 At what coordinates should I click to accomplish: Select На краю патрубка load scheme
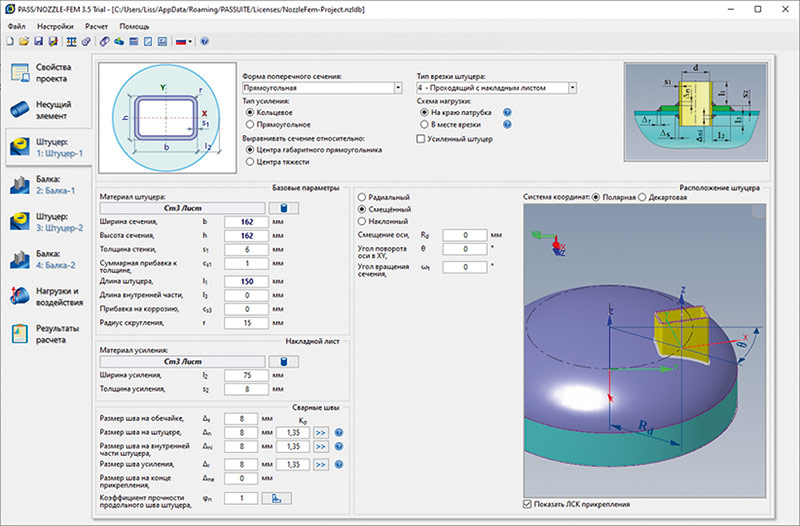[424, 112]
